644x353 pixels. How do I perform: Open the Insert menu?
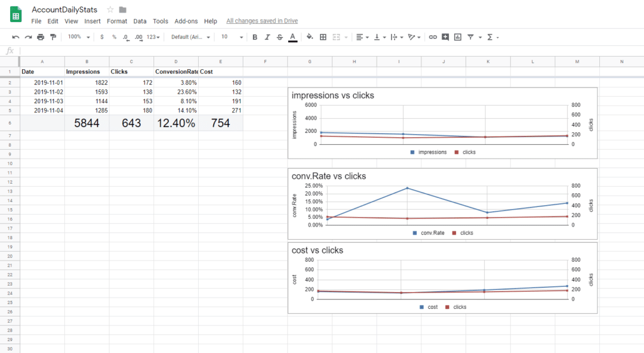pyautogui.click(x=92, y=21)
